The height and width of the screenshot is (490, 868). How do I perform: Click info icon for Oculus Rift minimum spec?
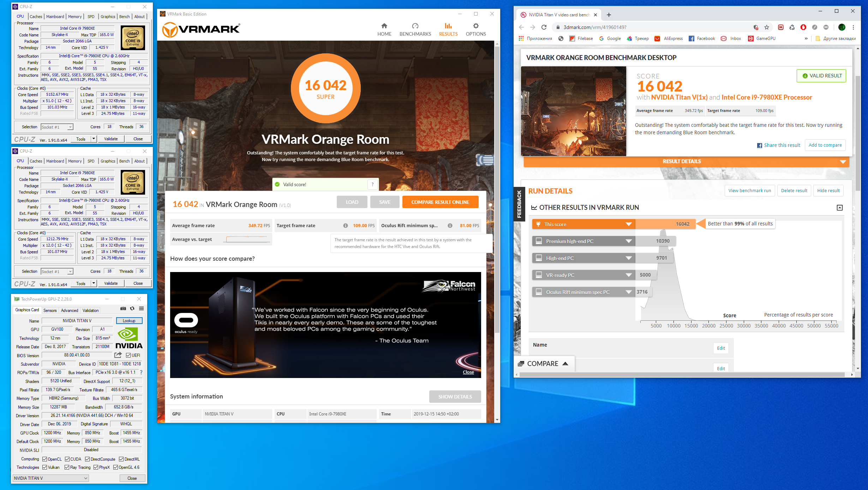coord(450,226)
